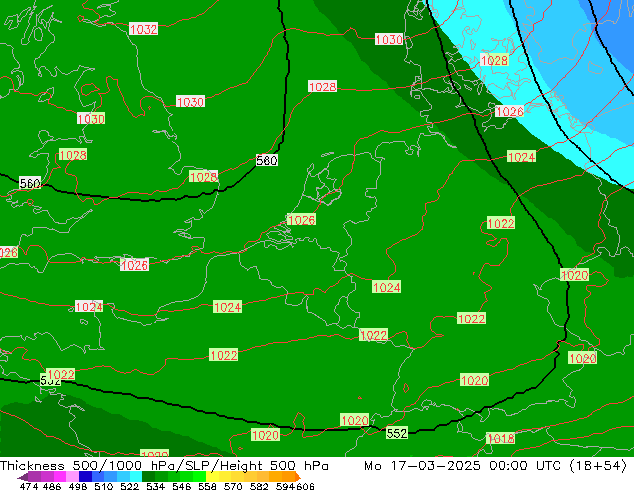Pick the magenta legend swatch
The height and width of the screenshot is (490, 634).
60,476
